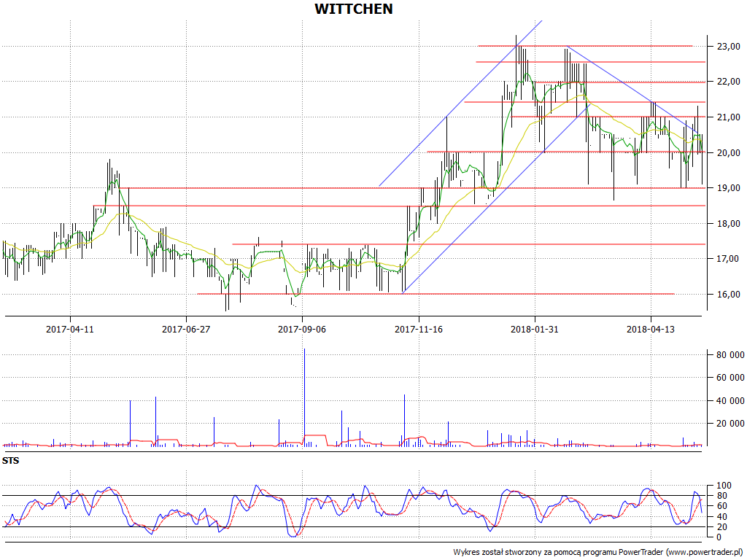Click the 60 000 volume axis label
This screenshot has width=747, height=560.
729,378
